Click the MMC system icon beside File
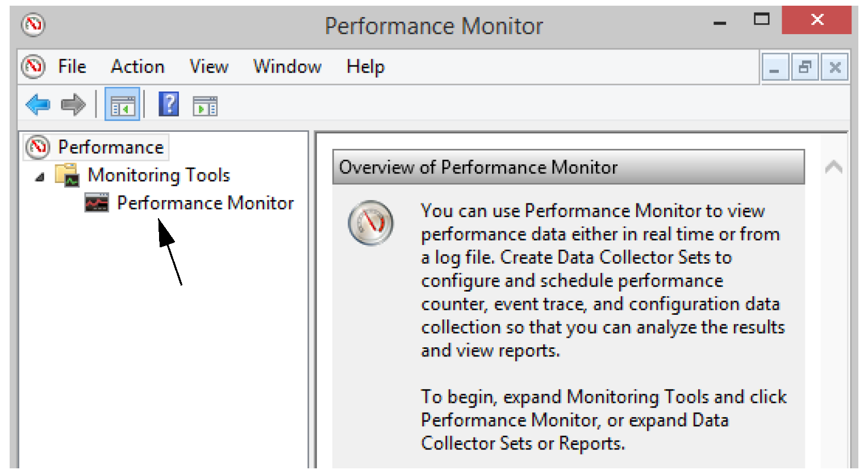 [34, 66]
